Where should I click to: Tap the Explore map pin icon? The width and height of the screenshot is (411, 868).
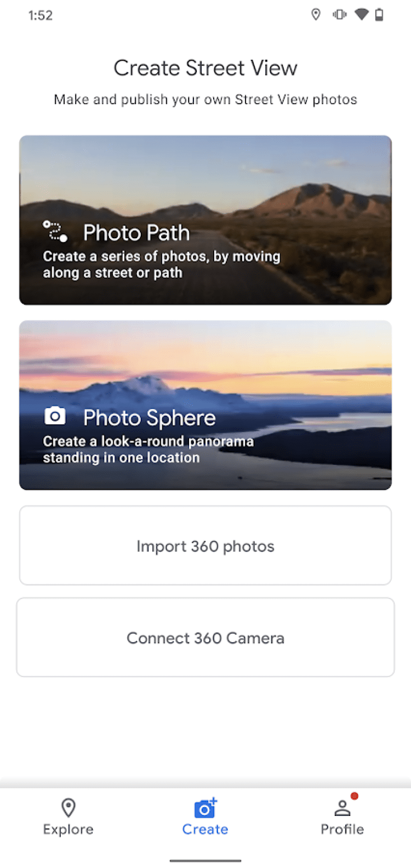68,807
